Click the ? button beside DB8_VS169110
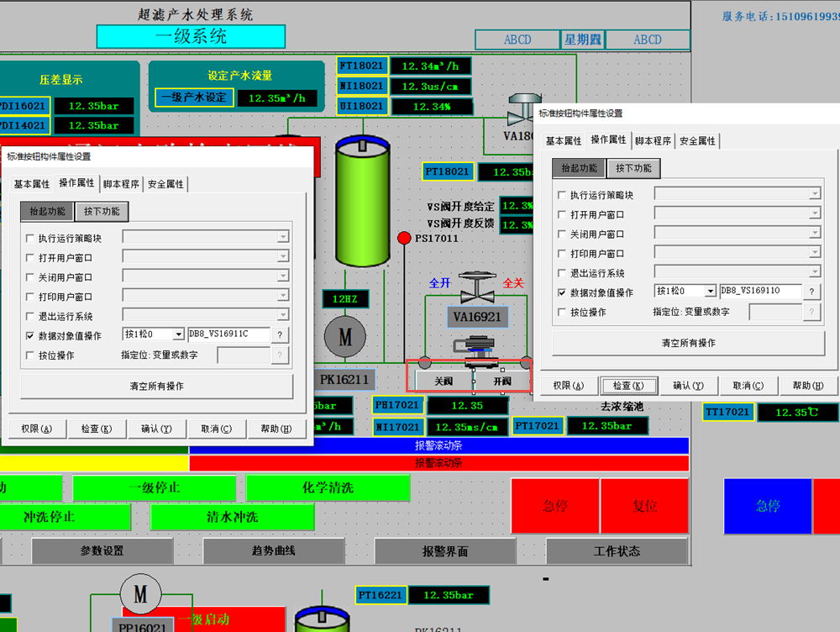The image size is (840, 632). 811,292
